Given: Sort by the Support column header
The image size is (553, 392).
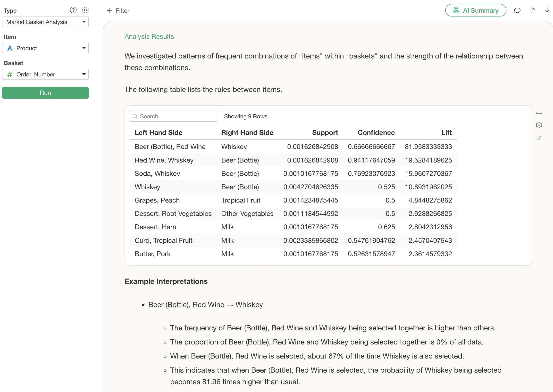Looking at the screenshot, I should coord(325,132).
